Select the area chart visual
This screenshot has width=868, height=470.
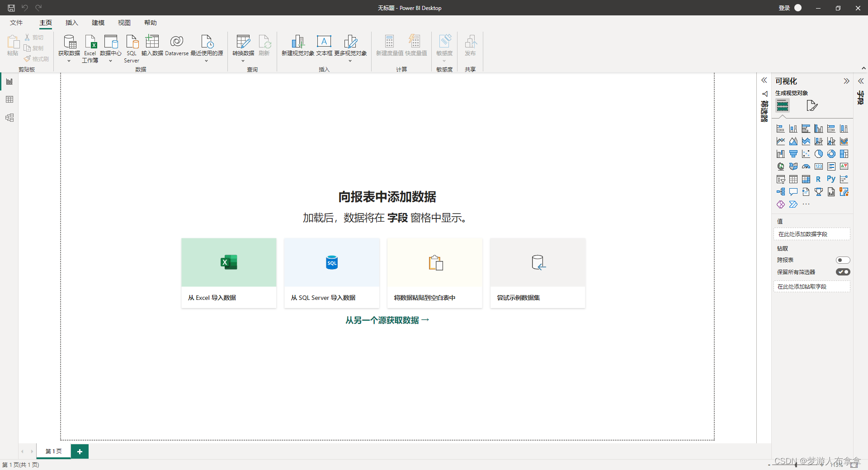793,142
